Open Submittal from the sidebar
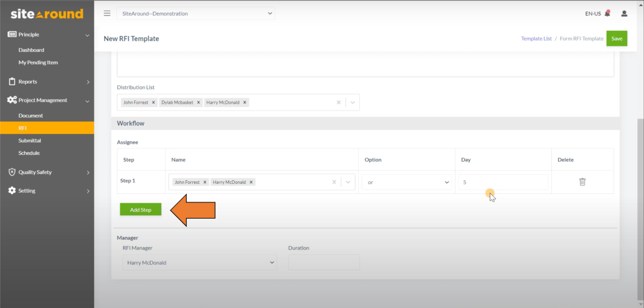The width and height of the screenshot is (644, 308). [x=29, y=140]
